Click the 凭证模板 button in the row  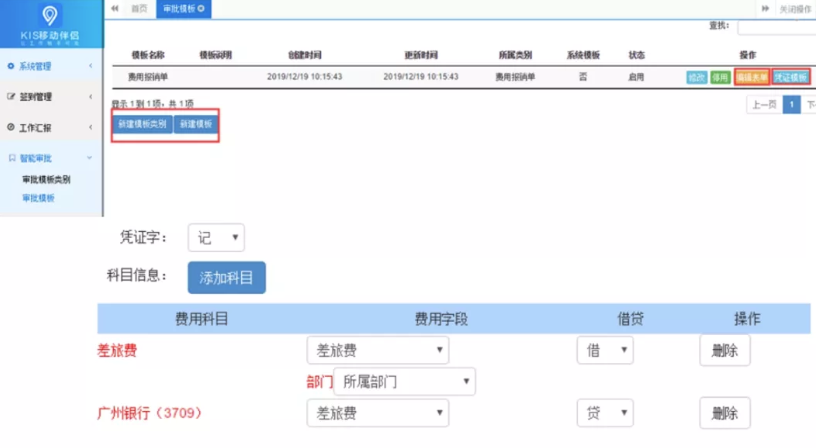(791, 77)
